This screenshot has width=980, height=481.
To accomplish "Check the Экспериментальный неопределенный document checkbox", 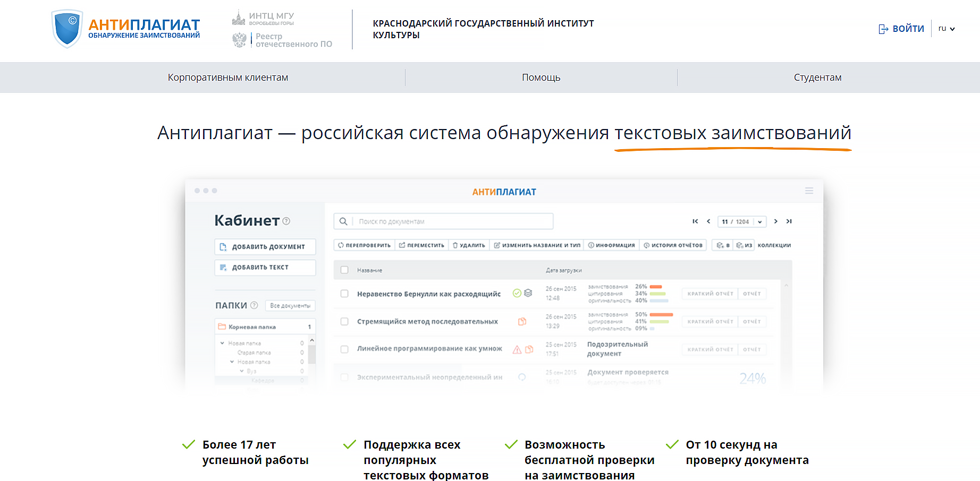I will [344, 377].
